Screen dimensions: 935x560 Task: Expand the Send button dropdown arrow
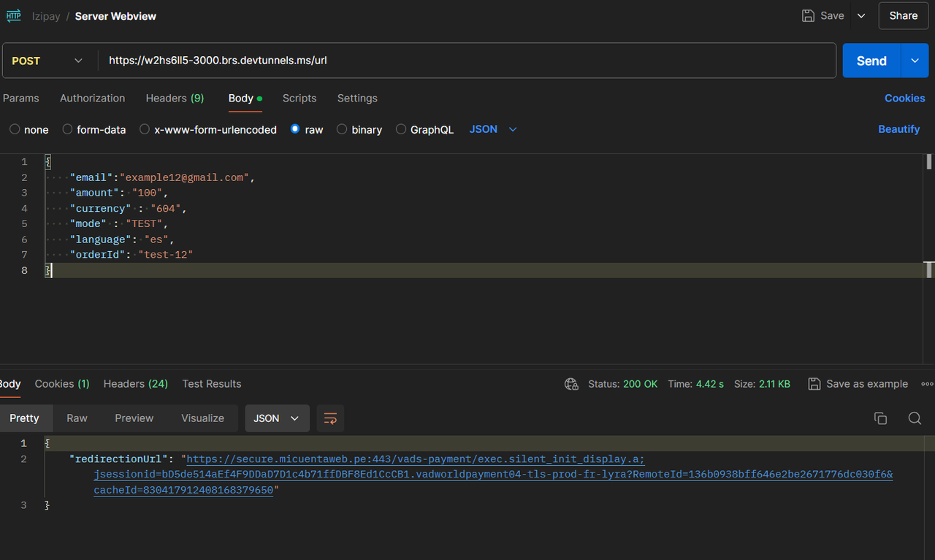[x=915, y=61]
